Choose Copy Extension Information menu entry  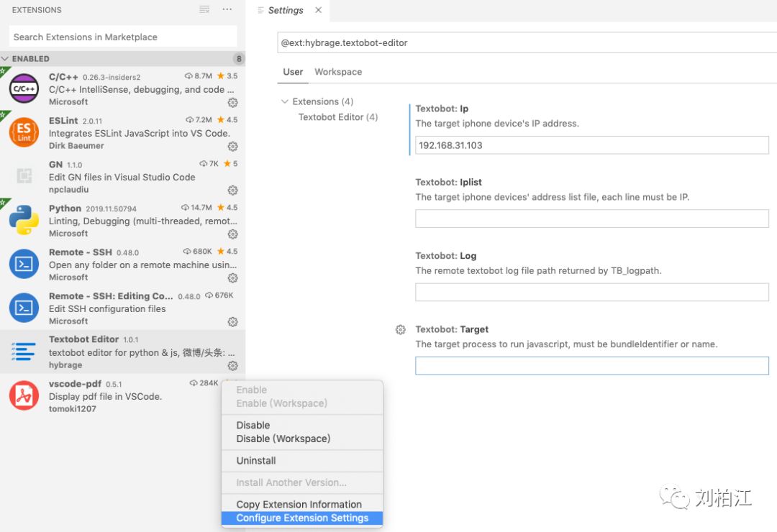pos(301,504)
